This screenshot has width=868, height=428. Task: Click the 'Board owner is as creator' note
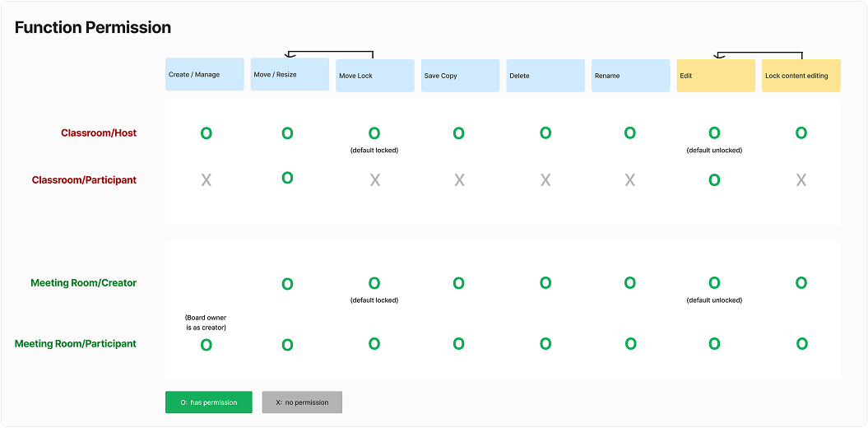pos(206,323)
